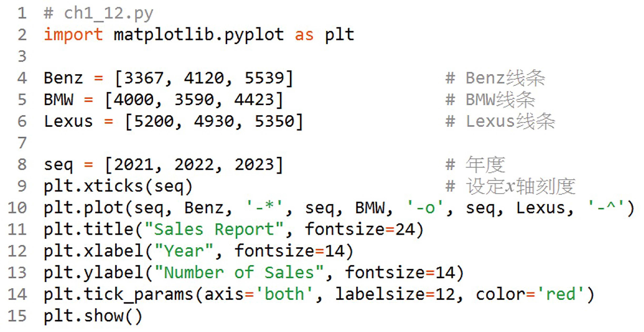Click the Benz list value 3367
The height and width of the screenshot is (332, 644).
pos(144,78)
